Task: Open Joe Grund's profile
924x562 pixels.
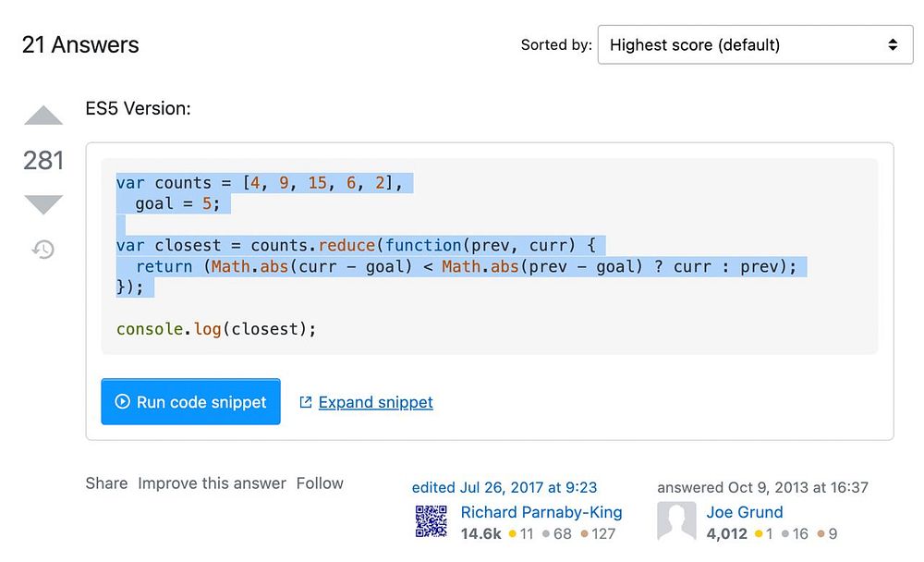Action: pyautogui.click(x=745, y=512)
